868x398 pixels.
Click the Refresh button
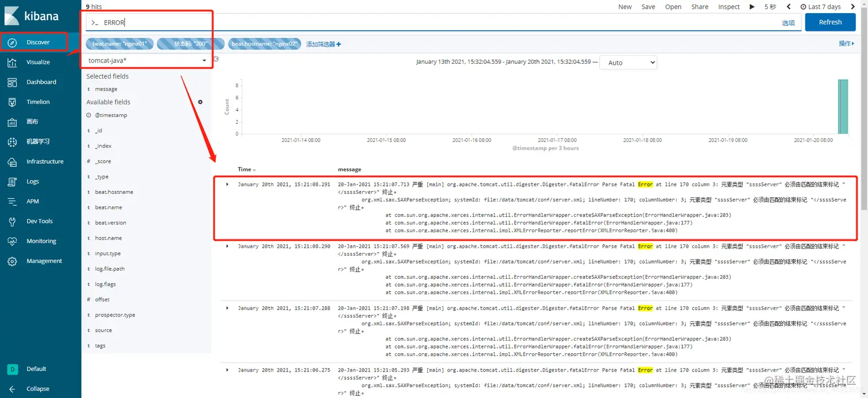pyautogui.click(x=830, y=22)
